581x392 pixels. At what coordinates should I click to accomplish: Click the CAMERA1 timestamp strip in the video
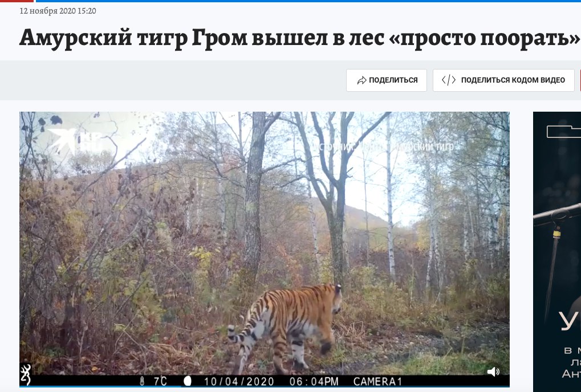tap(265, 381)
